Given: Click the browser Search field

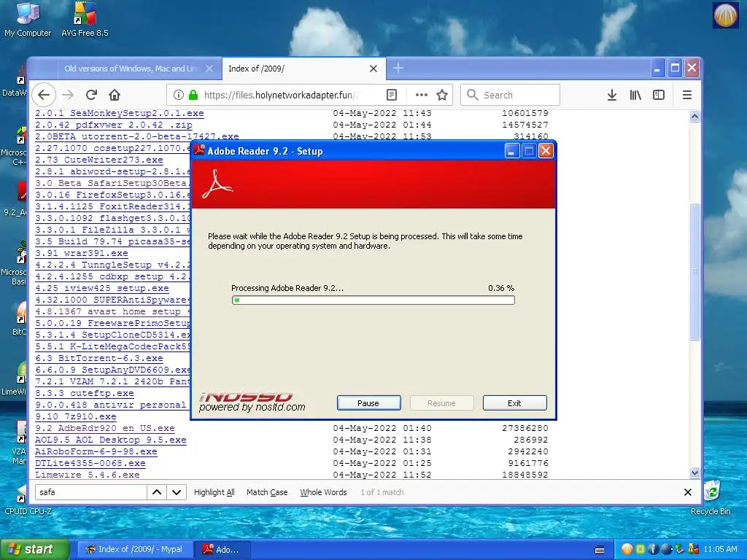Looking at the screenshot, I should [x=510, y=95].
